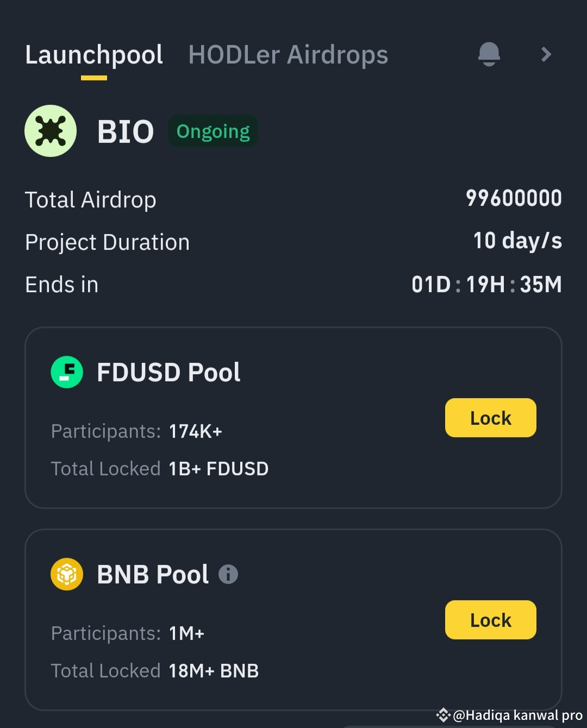Tap the FDUSD Pool coin icon
The image size is (587, 728).
[67, 372]
